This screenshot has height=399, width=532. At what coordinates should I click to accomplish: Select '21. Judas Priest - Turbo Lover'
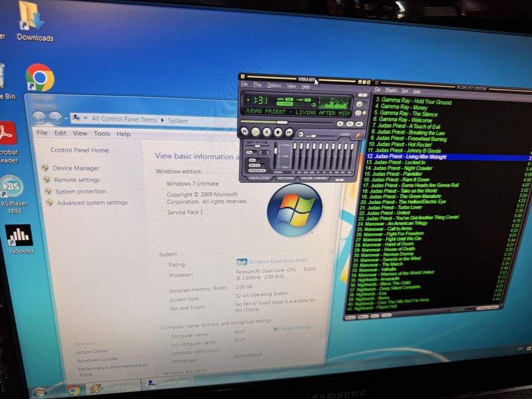pyautogui.click(x=391, y=207)
